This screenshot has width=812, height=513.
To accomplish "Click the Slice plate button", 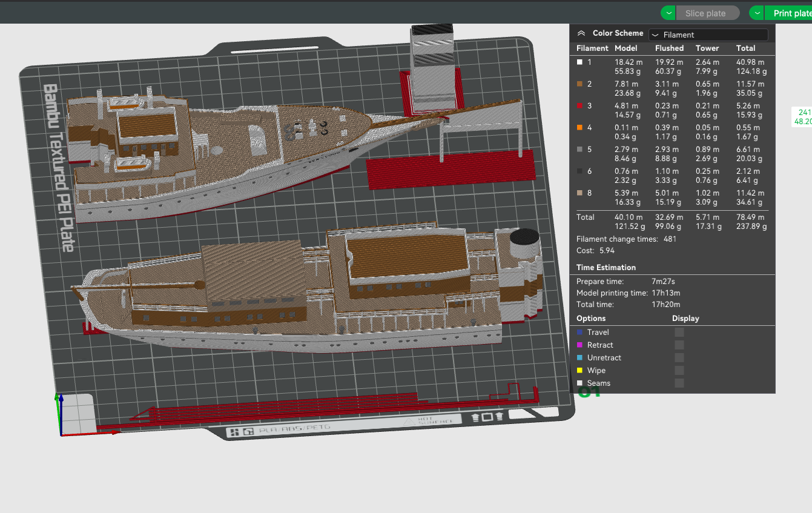I will (x=707, y=13).
